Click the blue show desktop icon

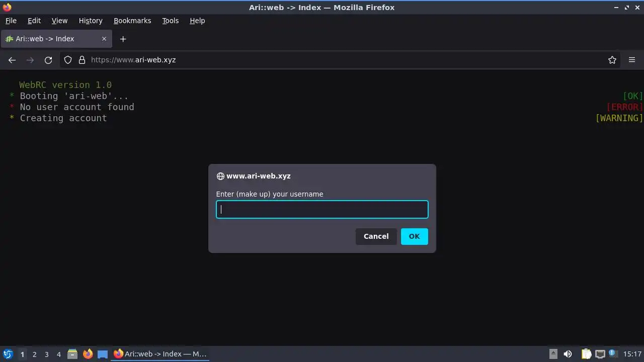tap(103, 354)
